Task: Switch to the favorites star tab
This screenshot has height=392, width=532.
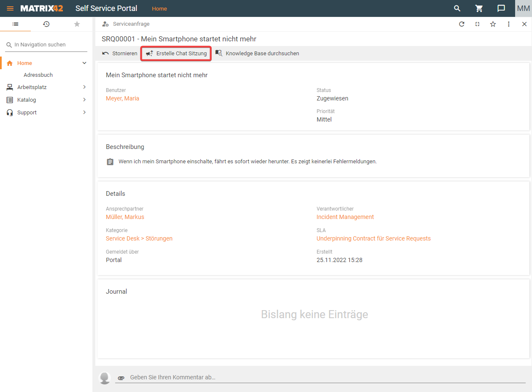Action: (77, 24)
